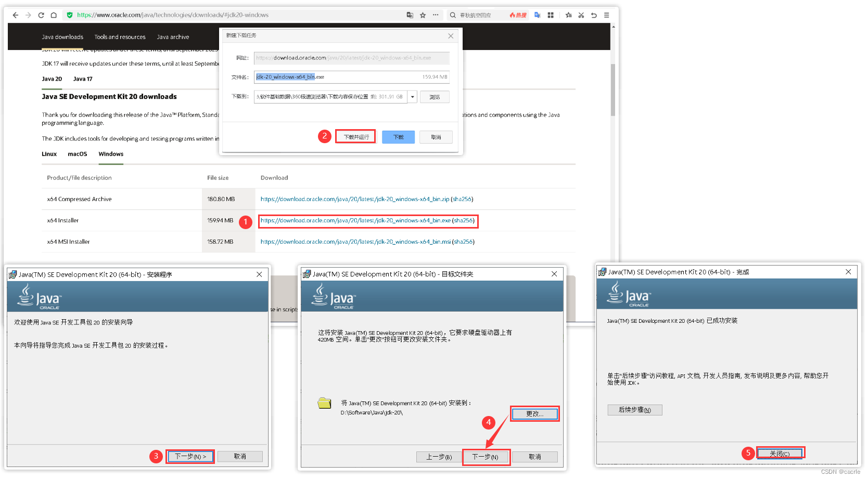Image resolution: width=868 pixels, height=479 pixels.
Task: Open the browser home page icon
Action: (54, 15)
